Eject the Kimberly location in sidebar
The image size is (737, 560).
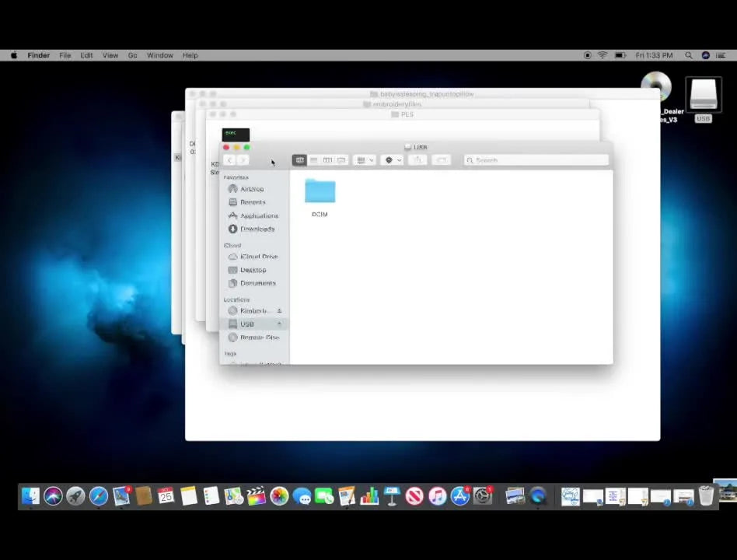[279, 311]
